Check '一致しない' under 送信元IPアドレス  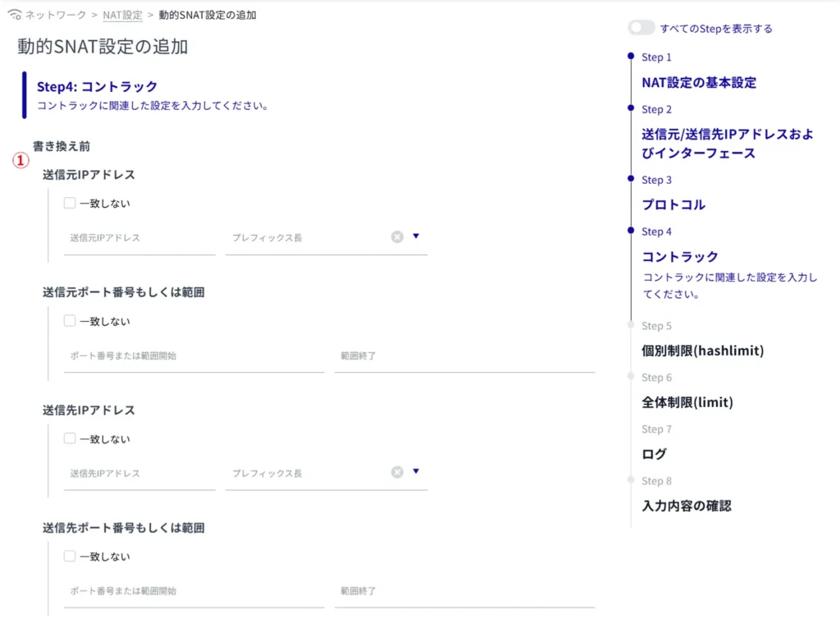pyautogui.click(x=70, y=204)
